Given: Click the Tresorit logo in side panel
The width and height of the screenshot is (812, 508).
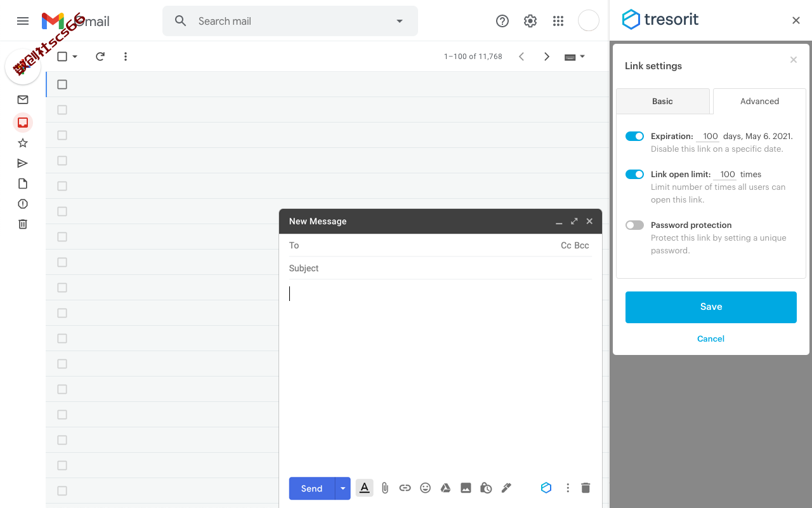Looking at the screenshot, I should 660,20.
